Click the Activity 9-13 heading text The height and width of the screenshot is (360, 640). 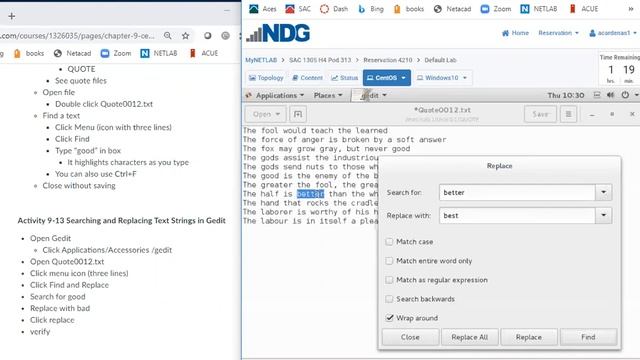tap(121, 220)
